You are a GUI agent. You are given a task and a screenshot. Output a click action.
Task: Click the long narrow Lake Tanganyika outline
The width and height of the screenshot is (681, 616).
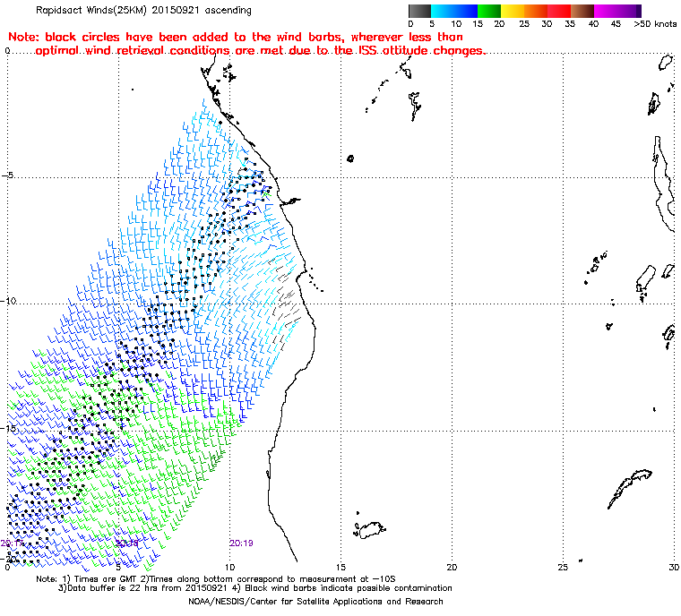pos(664,183)
